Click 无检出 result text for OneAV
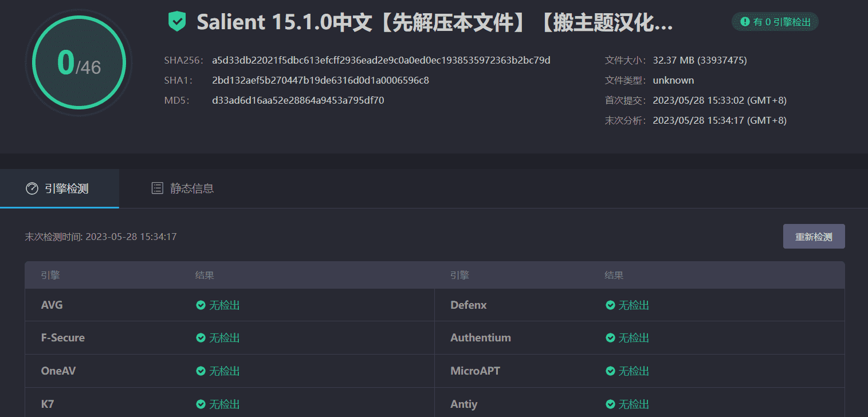The height and width of the screenshot is (417, 868). click(x=225, y=371)
